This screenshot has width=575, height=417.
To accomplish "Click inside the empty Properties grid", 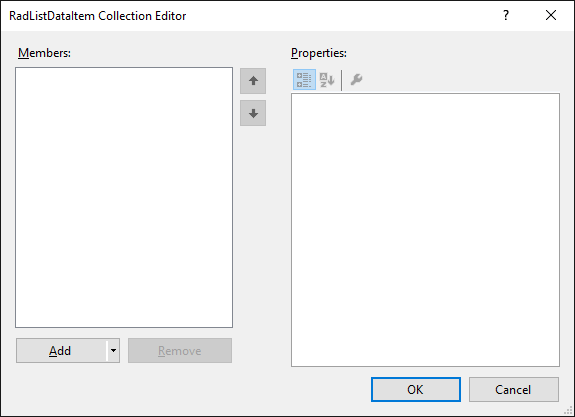I will [x=425, y=230].
